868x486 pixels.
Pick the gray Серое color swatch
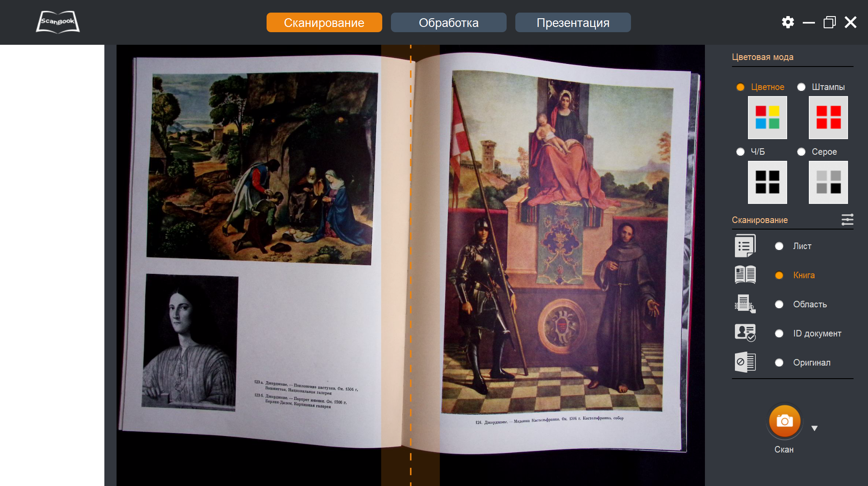[828, 182]
